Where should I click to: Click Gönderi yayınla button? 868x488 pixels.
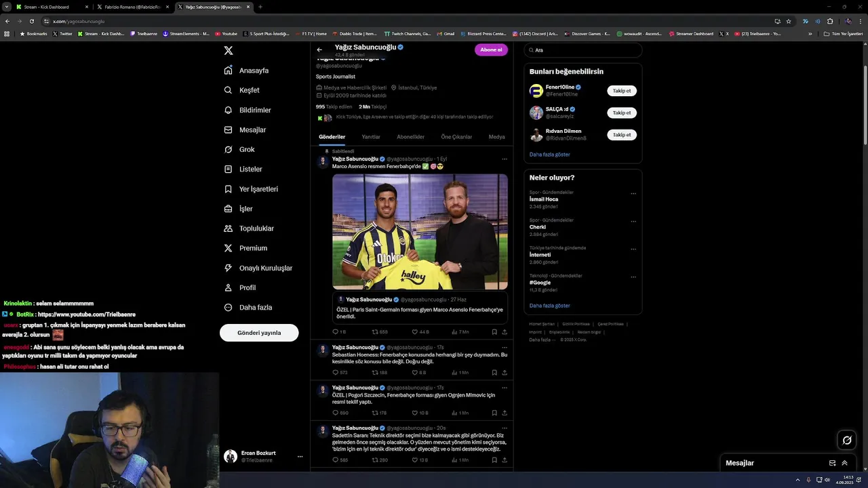[x=259, y=333]
